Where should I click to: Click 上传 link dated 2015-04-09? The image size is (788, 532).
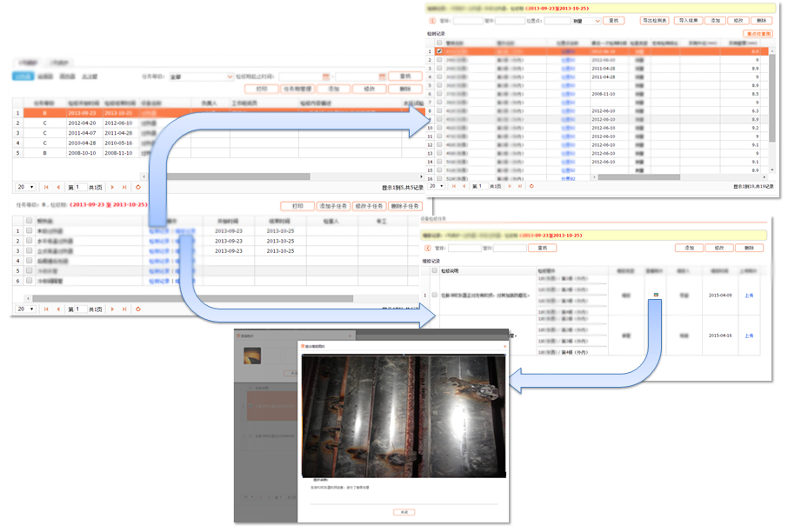click(x=749, y=296)
